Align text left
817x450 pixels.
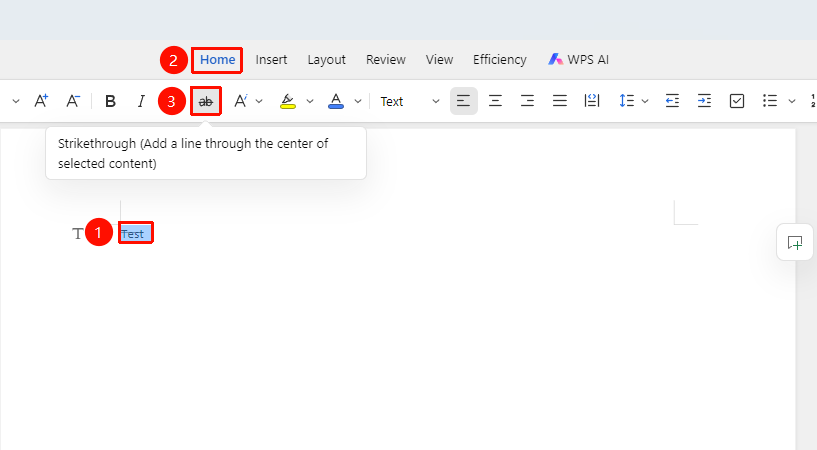[463, 101]
